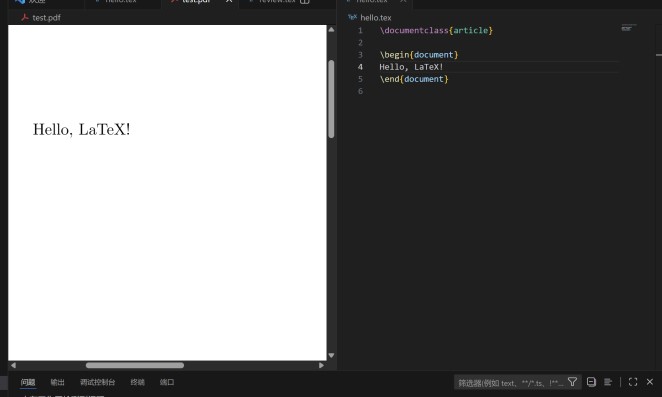Image resolution: width=662 pixels, height=397 pixels.
Task: Click the PDF viewer scroll up arrow
Action: coord(331,30)
